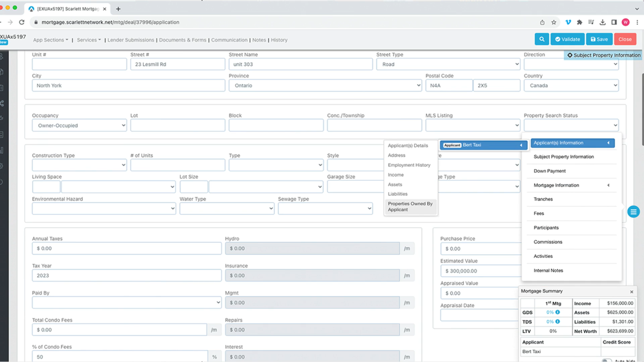Close the Mortgage Summary panel
644x362 pixels.
(631, 292)
